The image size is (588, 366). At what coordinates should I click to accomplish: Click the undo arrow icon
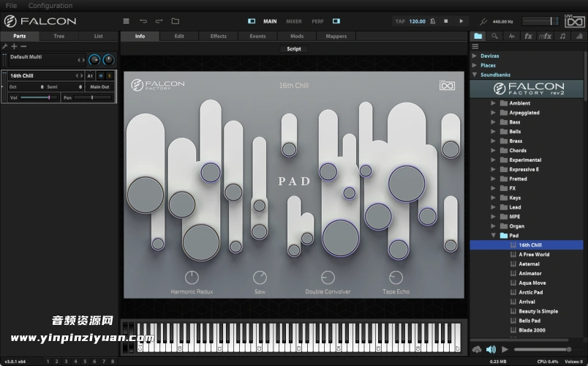pos(143,21)
